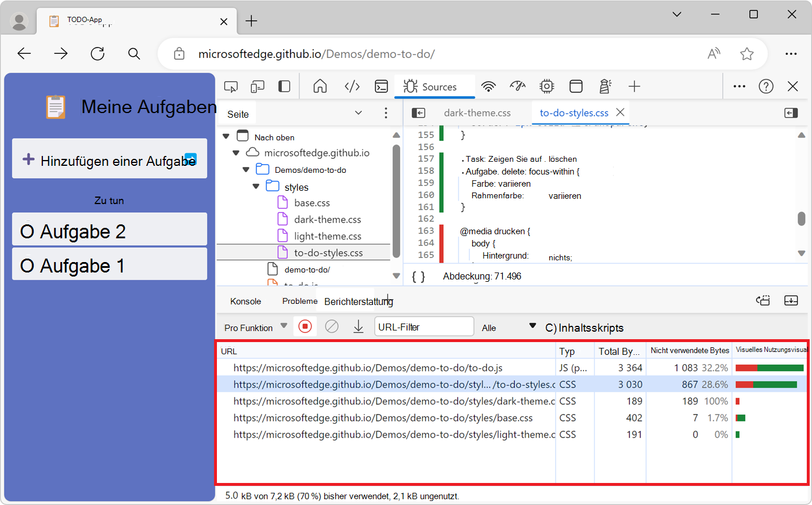This screenshot has height=505, width=812.
Task: Collapse the styles folder
Action: (x=256, y=186)
